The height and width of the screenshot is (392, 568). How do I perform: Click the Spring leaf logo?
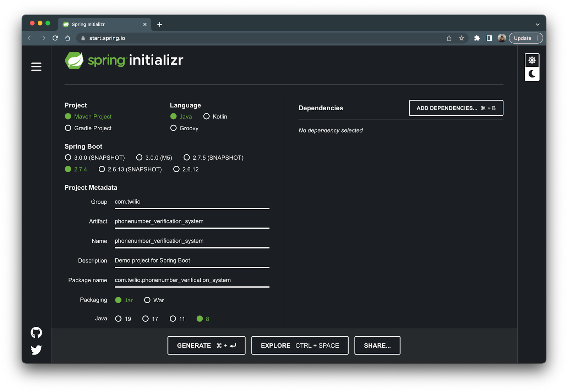(74, 61)
